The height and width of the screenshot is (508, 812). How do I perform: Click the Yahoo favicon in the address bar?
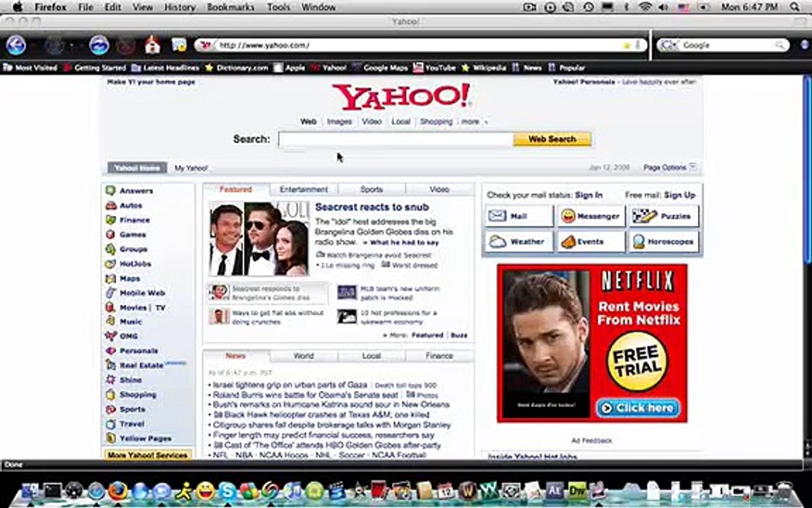[205, 45]
